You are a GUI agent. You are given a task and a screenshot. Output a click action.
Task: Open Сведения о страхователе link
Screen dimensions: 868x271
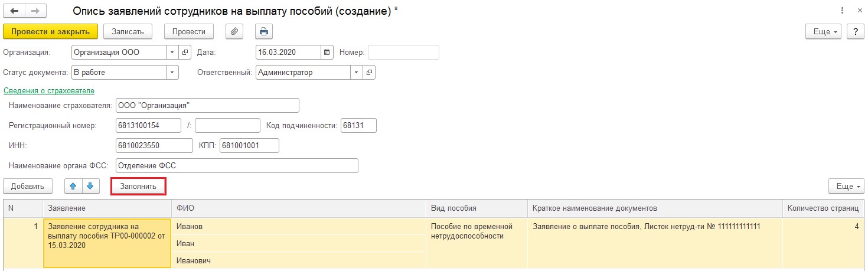pos(49,90)
